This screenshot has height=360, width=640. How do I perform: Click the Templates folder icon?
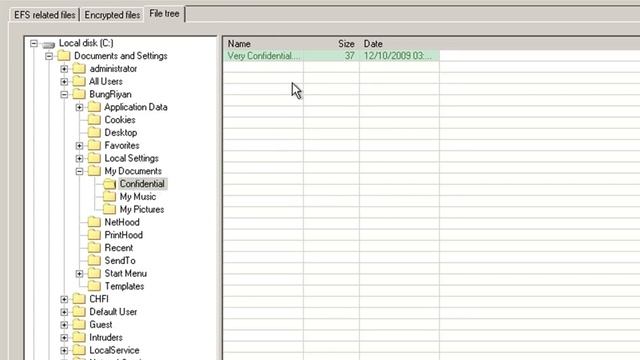94,286
